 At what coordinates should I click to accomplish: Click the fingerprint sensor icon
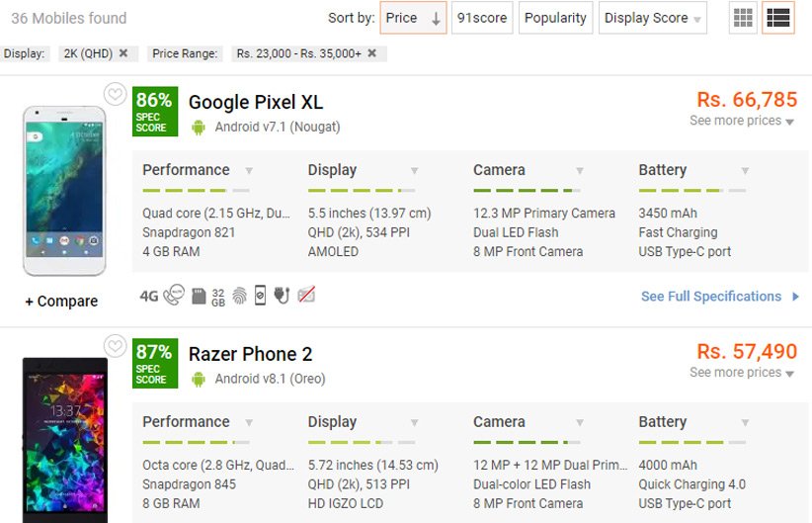tap(239, 296)
